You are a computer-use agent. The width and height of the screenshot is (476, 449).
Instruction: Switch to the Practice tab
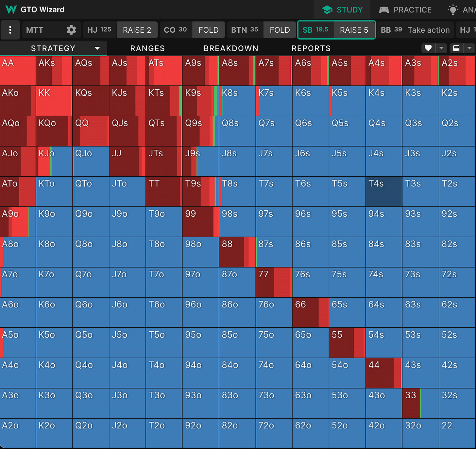(x=405, y=10)
